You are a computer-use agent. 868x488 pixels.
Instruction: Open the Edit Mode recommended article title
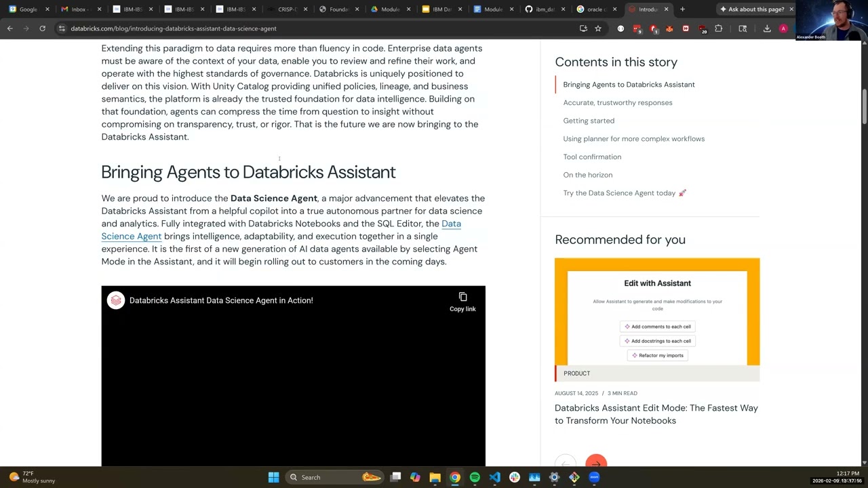tap(656, 414)
